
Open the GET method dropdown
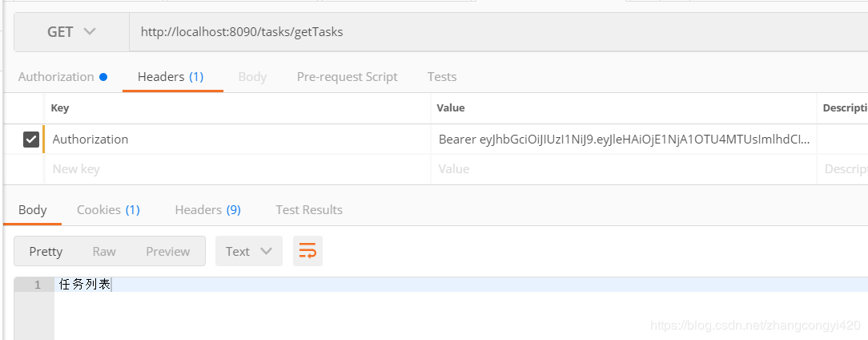tap(71, 32)
